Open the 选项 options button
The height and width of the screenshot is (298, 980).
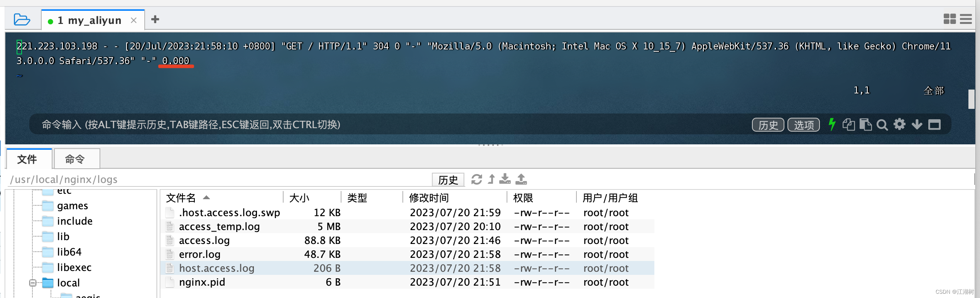coord(803,125)
